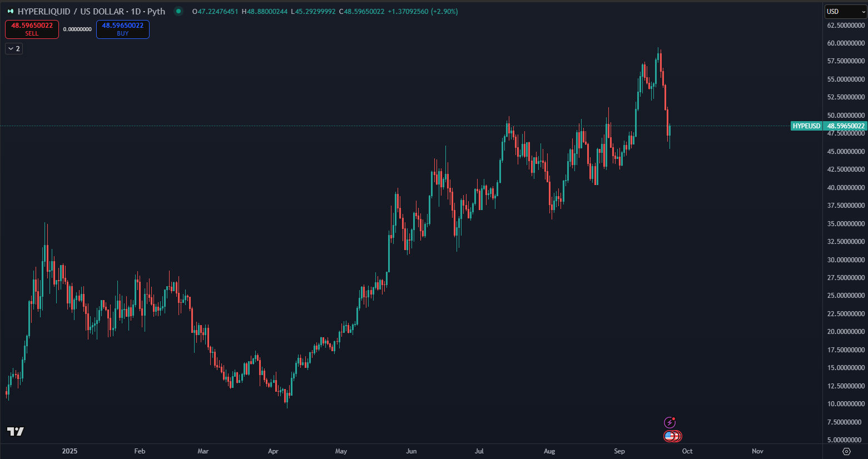The width and height of the screenshot is (868, 459).
Task: Click the Aug label on time axis
Action: (549, 451)
